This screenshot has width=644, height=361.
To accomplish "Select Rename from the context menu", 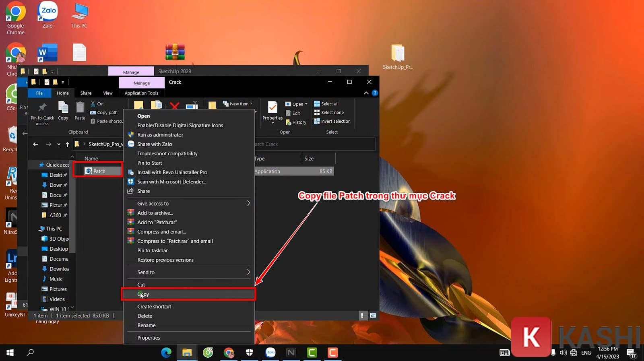I will coord(188,325).
